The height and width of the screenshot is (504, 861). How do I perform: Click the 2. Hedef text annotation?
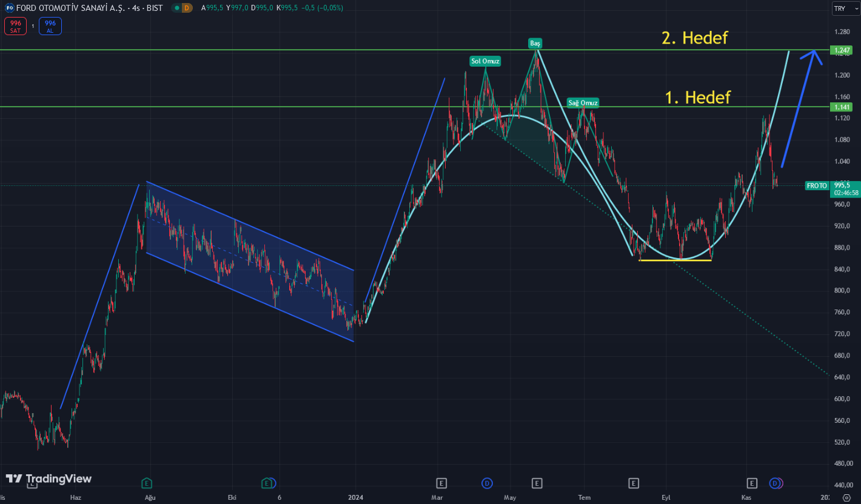(694, 38)
